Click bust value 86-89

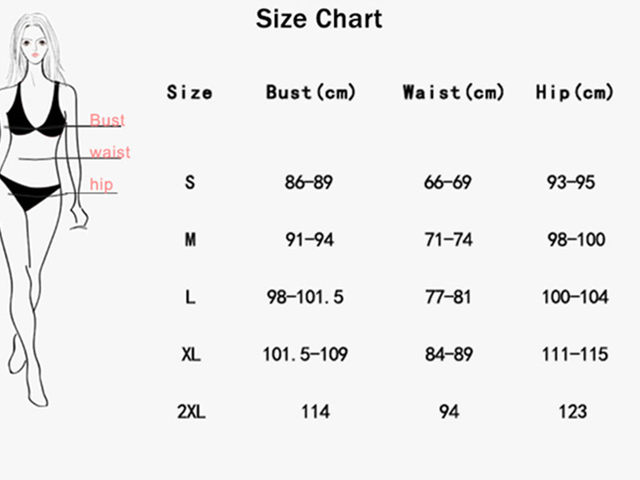coord(309,183)
